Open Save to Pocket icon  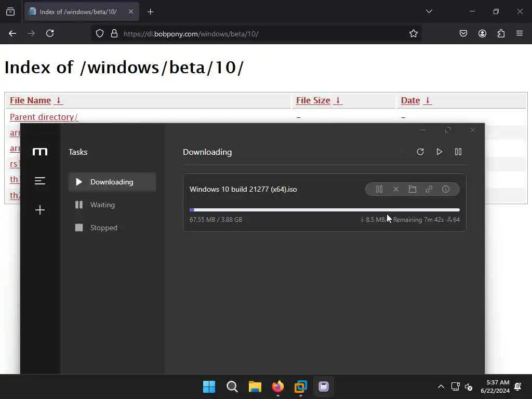tap(463, 34)
